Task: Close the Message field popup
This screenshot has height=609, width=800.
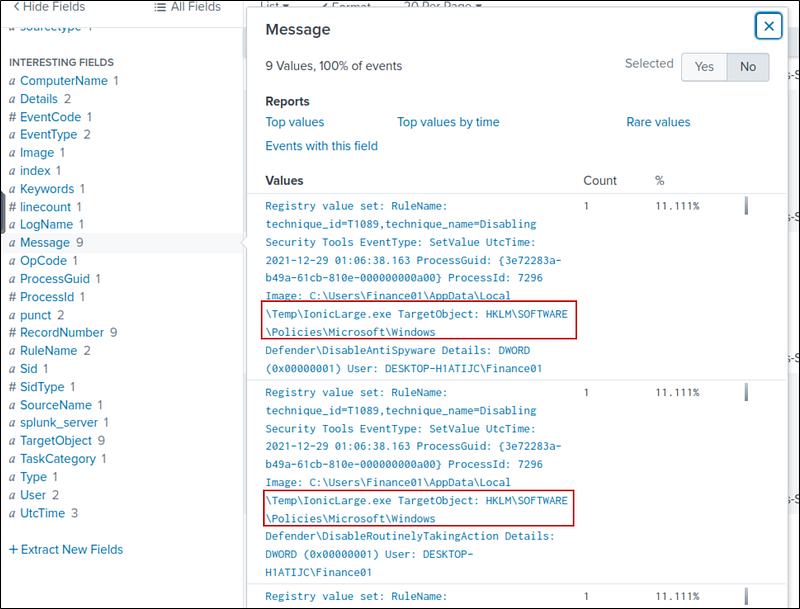Action: coord(768,26)
